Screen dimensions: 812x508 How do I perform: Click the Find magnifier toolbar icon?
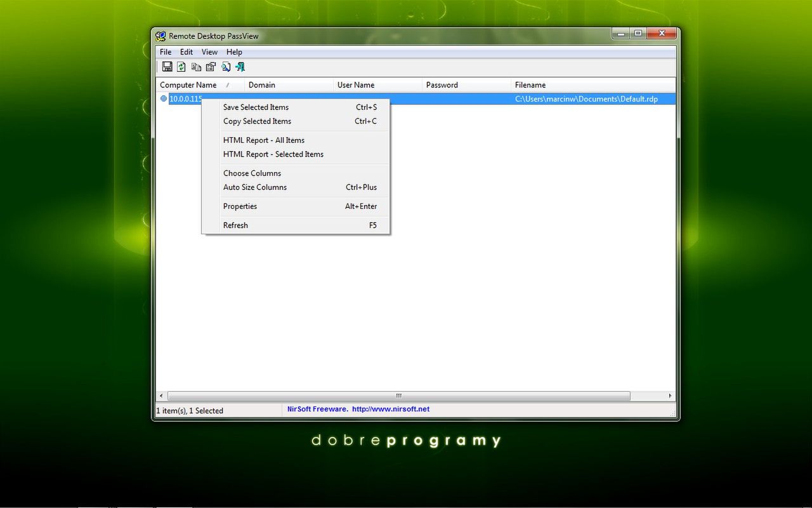coord(225,67)
